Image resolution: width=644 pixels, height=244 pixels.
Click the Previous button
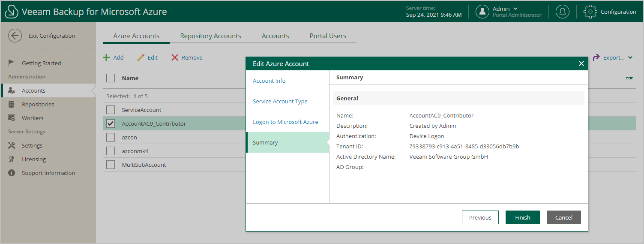tap(480, 217)
